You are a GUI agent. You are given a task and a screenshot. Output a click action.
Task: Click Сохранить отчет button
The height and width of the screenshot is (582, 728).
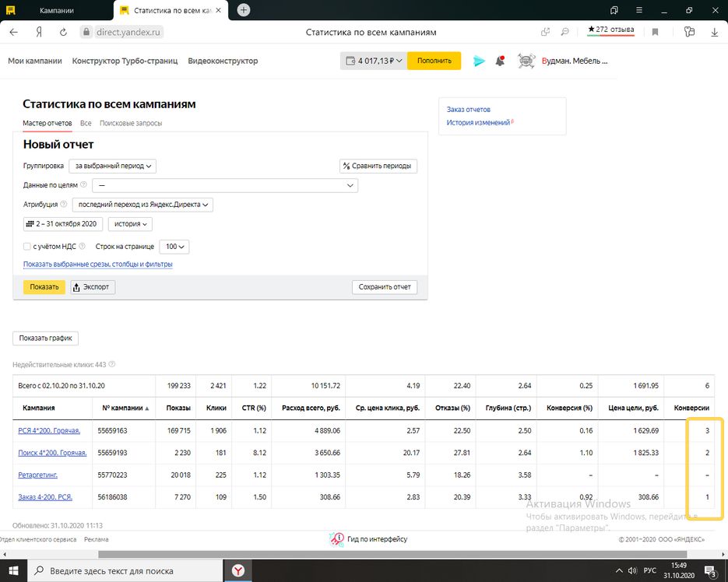tap(385, 287)
